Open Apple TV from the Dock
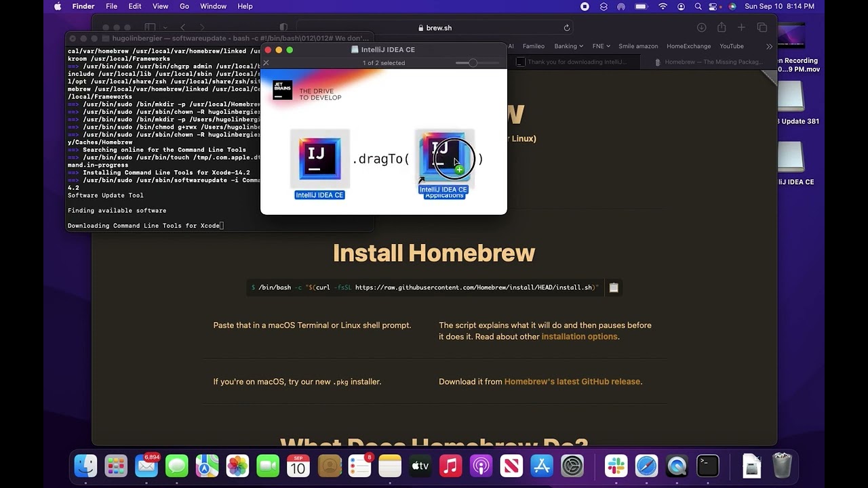The width and height of the screenshot is (868, 488). (x=420, y=466)
